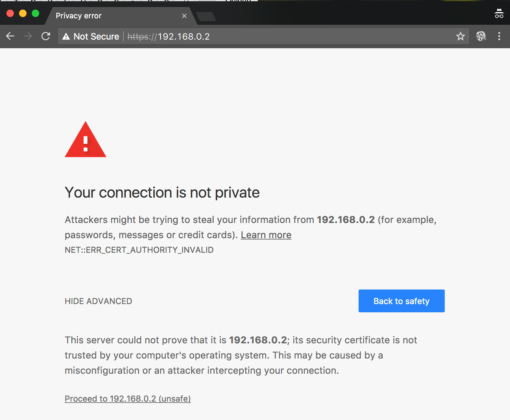510x420 pixels.
Task: Minimize window with yellow traffic light
Action: click(x=22, y=14)
